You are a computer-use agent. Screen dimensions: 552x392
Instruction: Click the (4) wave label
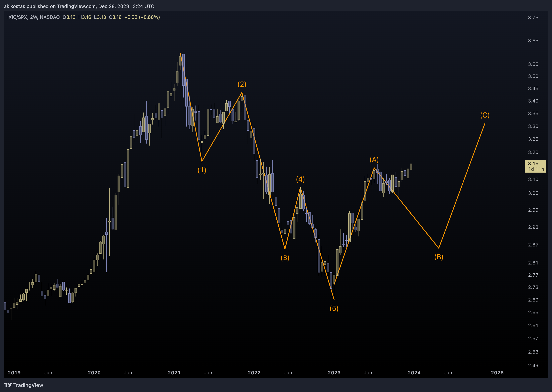(300, 179)
